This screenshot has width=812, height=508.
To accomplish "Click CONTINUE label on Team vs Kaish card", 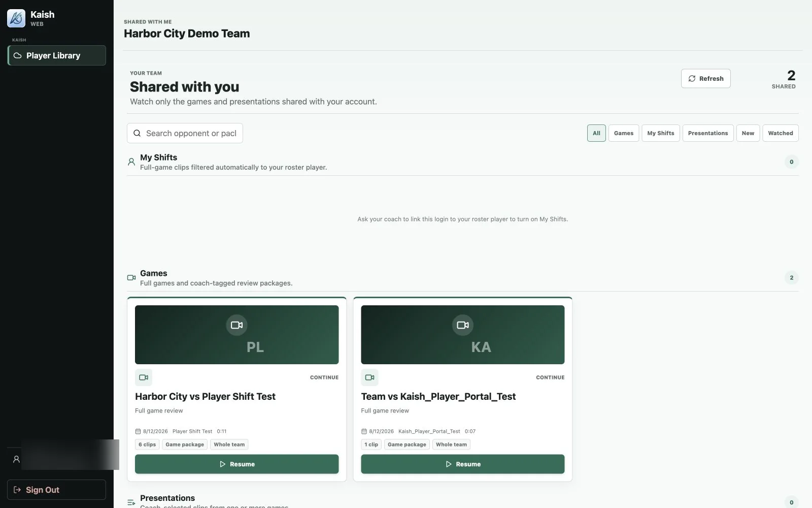I will point(550,377).
